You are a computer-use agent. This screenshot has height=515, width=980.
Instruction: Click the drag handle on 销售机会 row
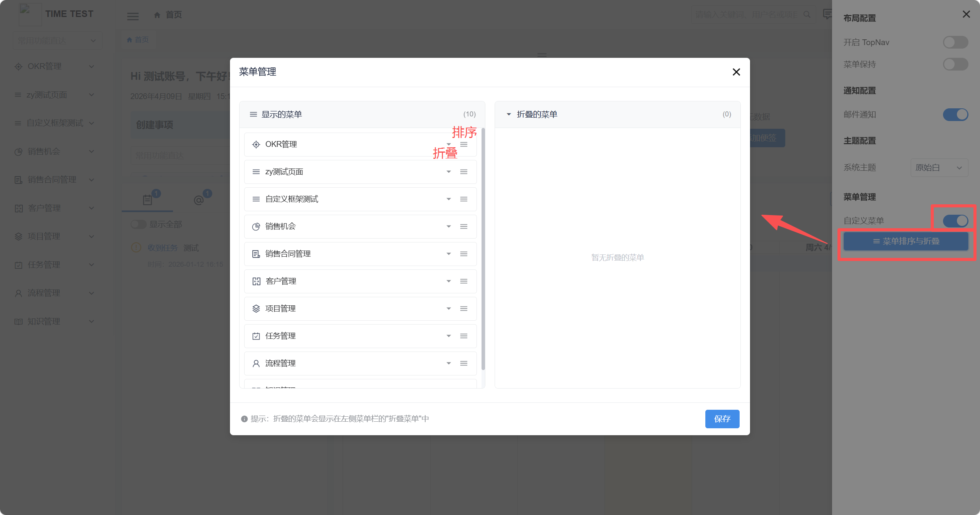click(x=464, y=226)
